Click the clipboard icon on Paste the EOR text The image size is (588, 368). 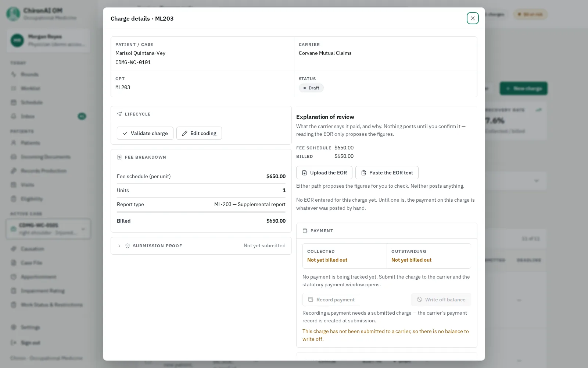coord(363,173)
